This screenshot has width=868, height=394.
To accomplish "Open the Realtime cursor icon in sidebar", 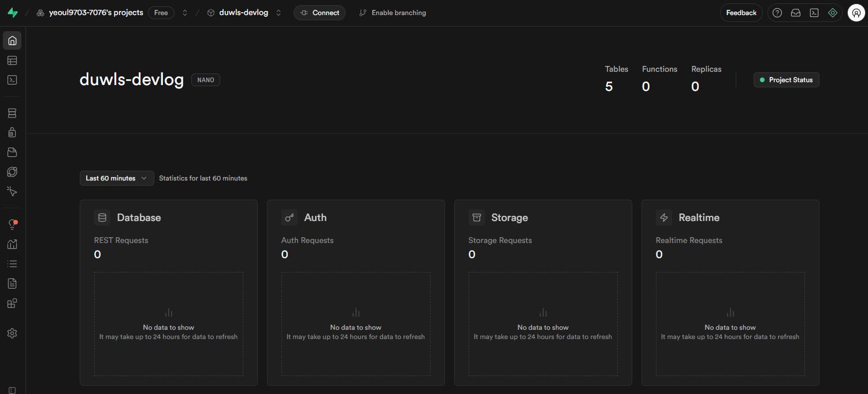I will tap(12, 191).
